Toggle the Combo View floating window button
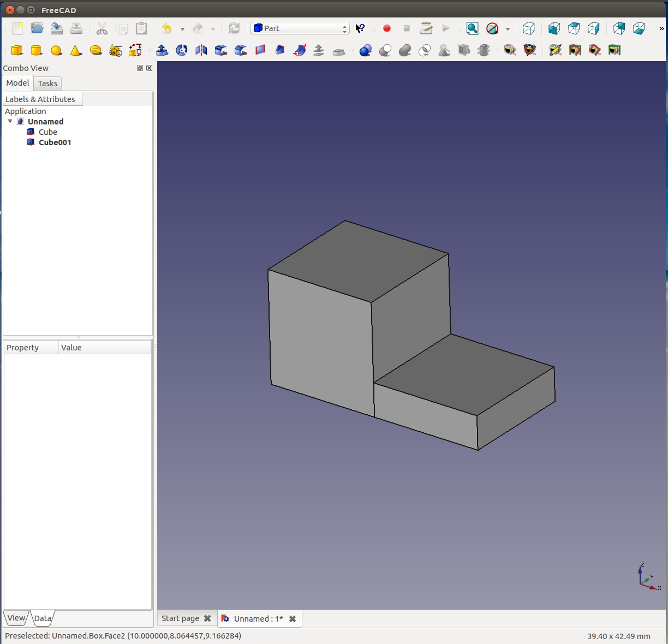 [140, 68]
